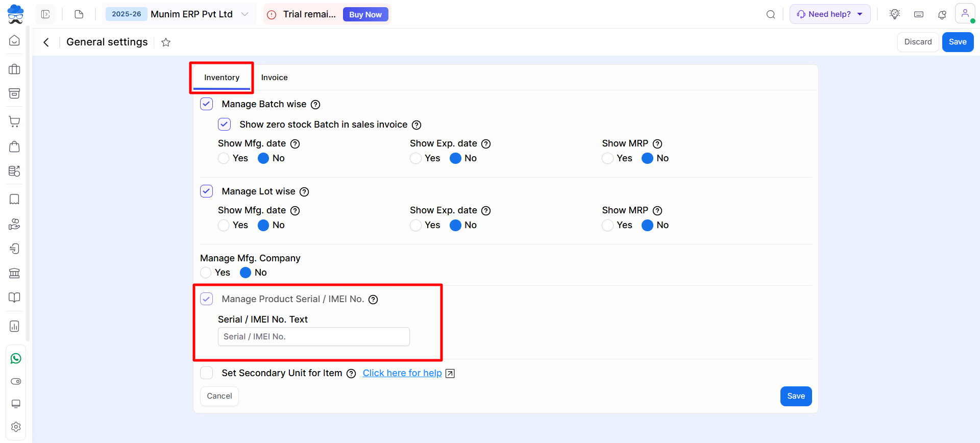This screenshot has width=980, height=443.
Task: Open the user profile menu
Action: (965, 14)
